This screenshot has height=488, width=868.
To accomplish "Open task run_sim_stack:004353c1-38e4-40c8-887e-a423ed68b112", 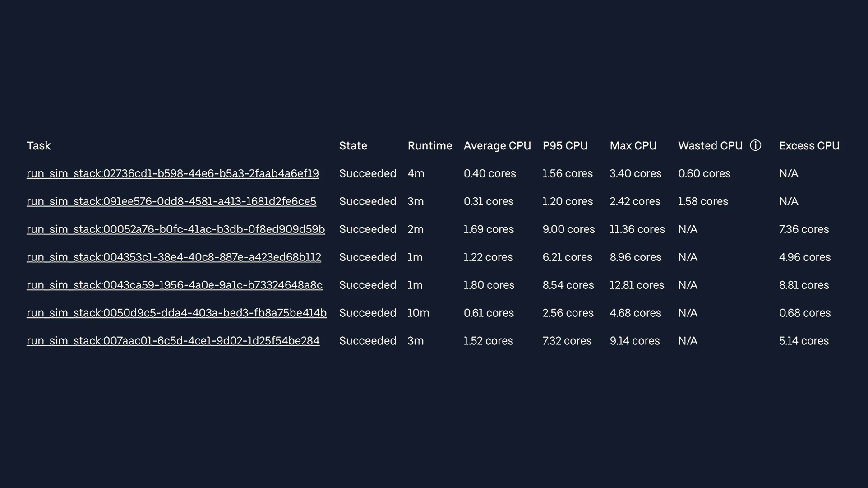I will 174,257.
